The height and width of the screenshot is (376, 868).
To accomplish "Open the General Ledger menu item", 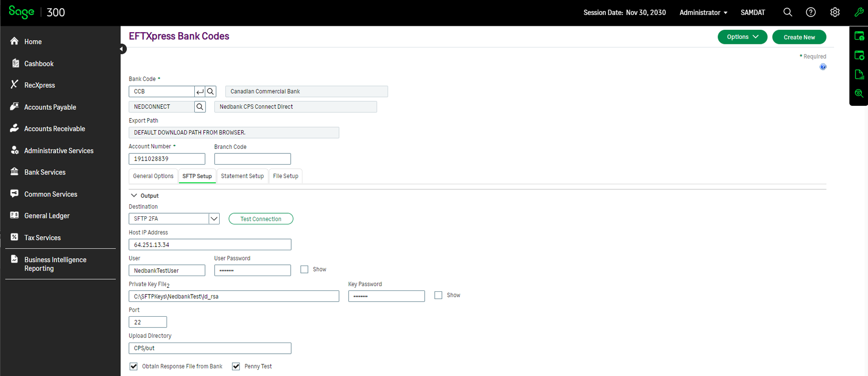I will click(47, 216).
